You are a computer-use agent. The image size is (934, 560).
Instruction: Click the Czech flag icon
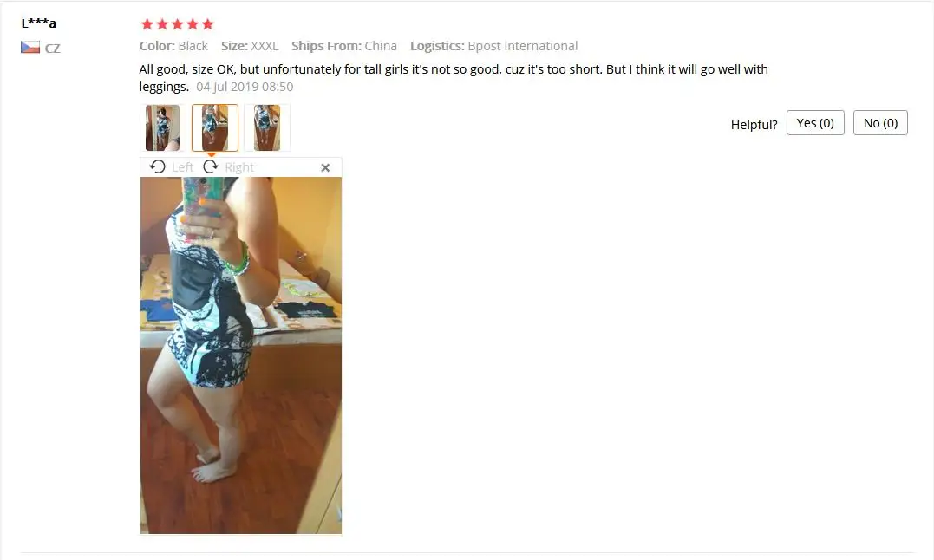[30, 48]
